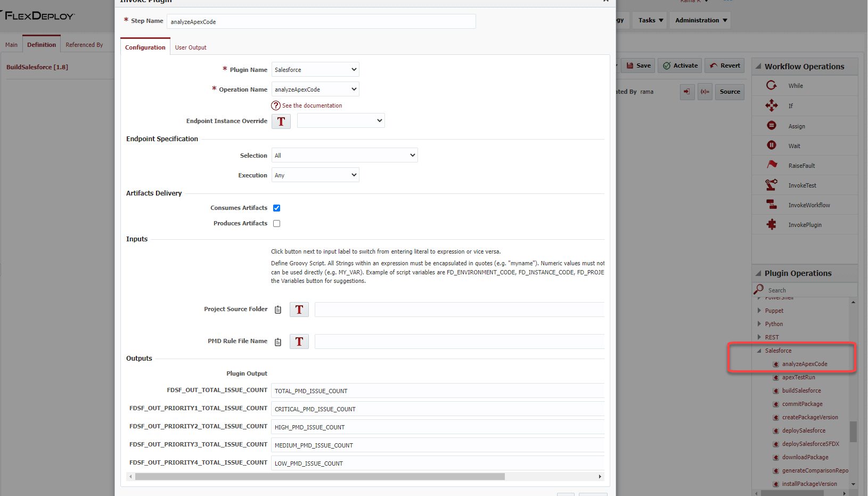Click the buildSalesforce plugin icon
This screenshot has width=868, height=496.
(x=776, y=391)
